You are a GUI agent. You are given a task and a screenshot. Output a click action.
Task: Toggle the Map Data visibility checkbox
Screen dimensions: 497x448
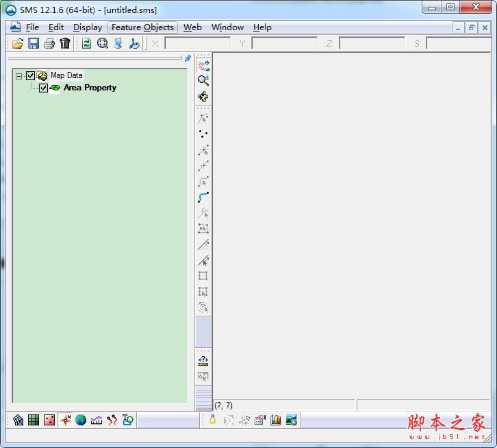(30, 76)
